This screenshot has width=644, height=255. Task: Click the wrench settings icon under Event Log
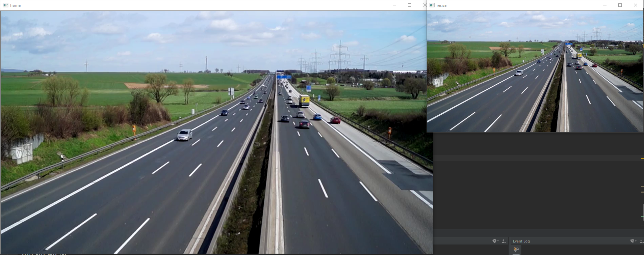516,250
